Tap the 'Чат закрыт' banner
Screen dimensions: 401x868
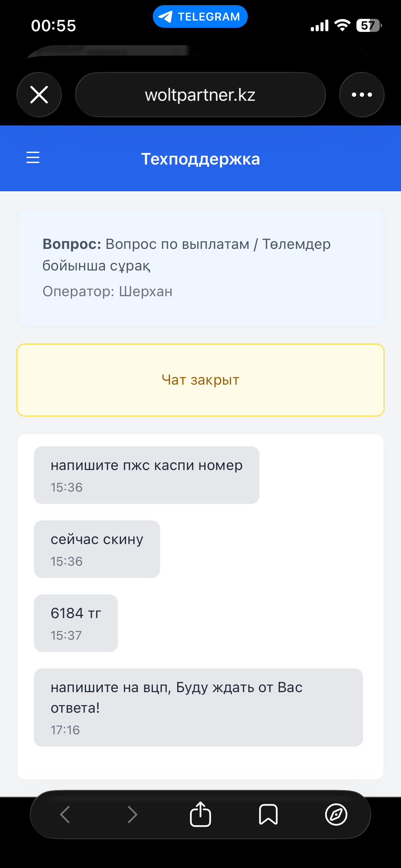click(200, 380)
